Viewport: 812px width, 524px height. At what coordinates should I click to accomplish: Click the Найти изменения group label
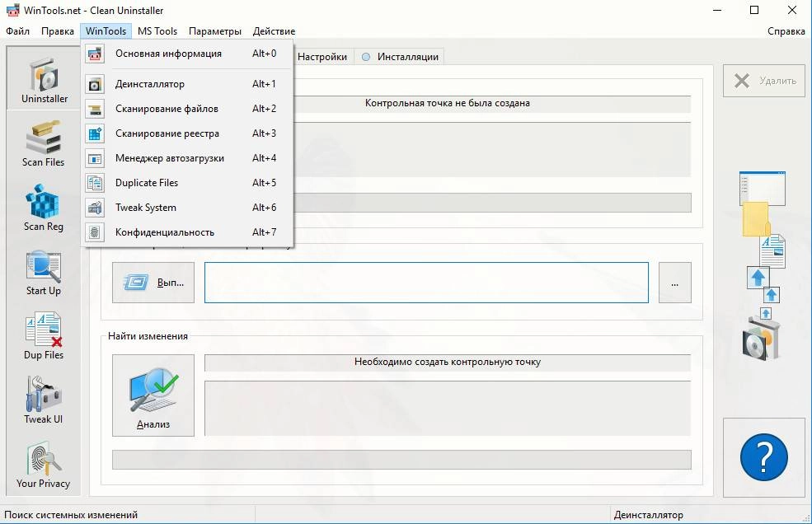point(148,336)
